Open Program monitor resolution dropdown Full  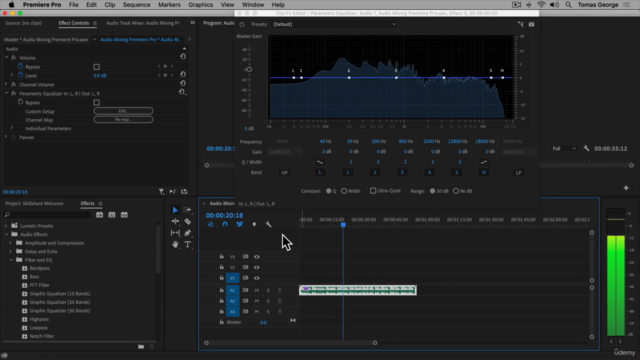(564, 149)
